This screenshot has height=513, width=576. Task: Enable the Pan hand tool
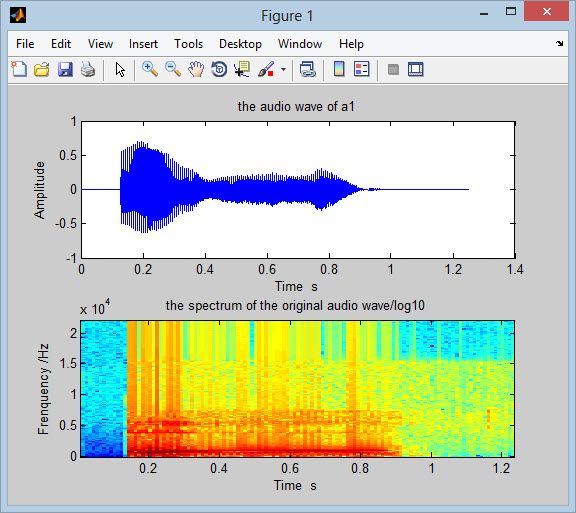[x=196, y=69]
